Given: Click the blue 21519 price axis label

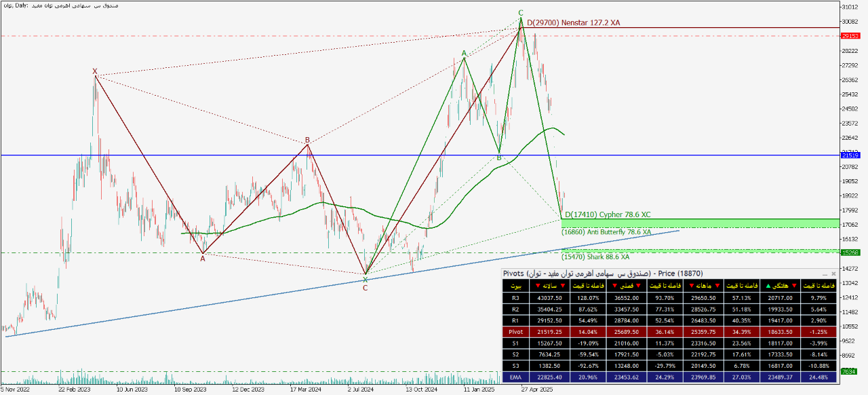Looking at the screenshot, I should coord(850,155).
